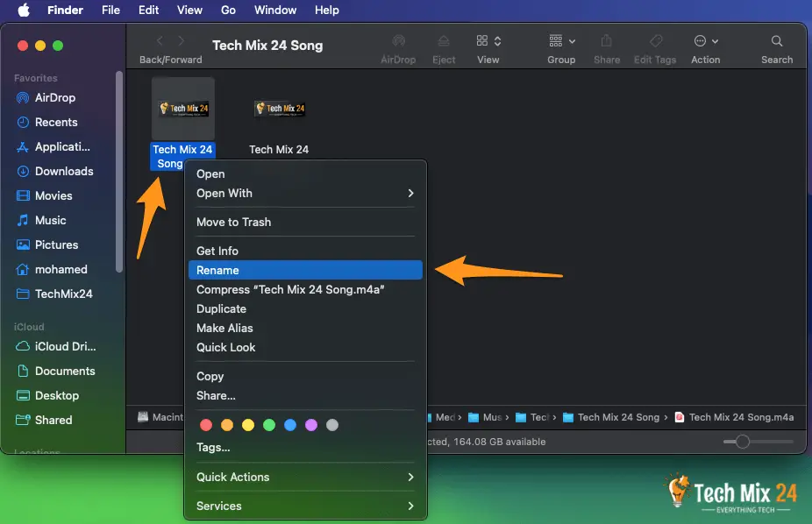Select the Tech Mix 24 Song file thumbnail
The height and width of the screenshot is (524, 812).
182,109
